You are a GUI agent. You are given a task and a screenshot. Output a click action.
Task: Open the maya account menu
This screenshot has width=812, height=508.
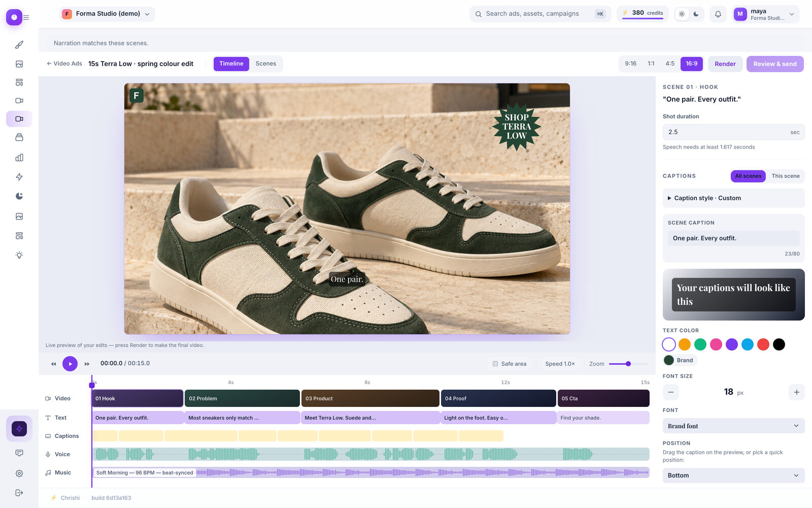[x=766, y=14]
